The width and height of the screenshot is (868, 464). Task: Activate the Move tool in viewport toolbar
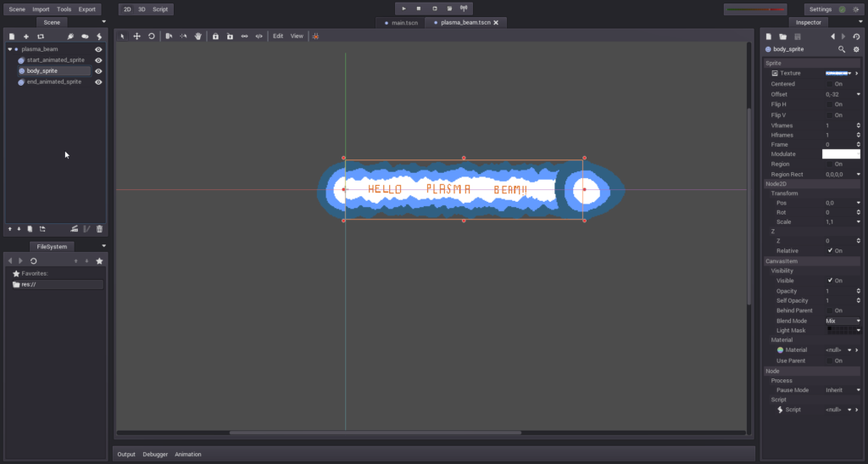click(136, 36)
